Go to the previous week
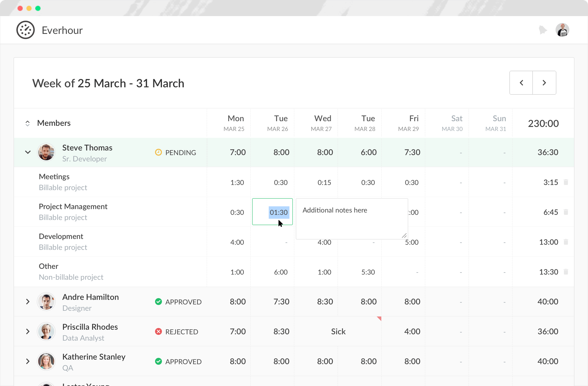The image size is (588, 386). [x=521, y=83]
